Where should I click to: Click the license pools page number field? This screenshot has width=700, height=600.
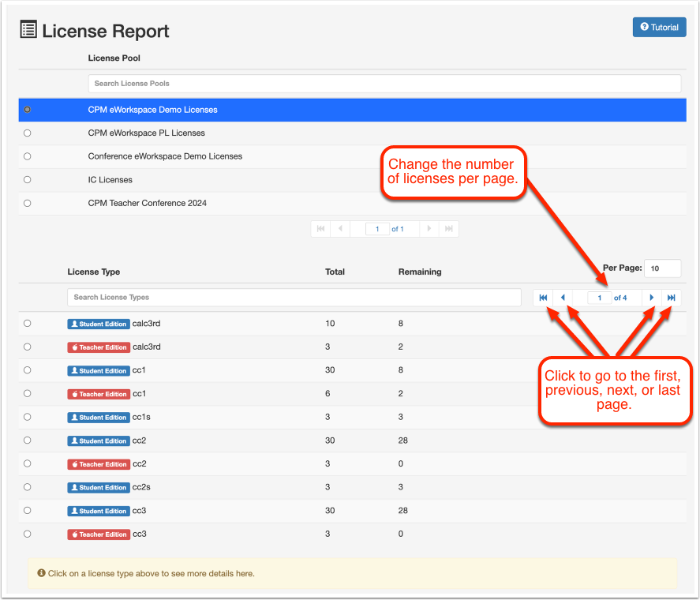pos(377,229)
